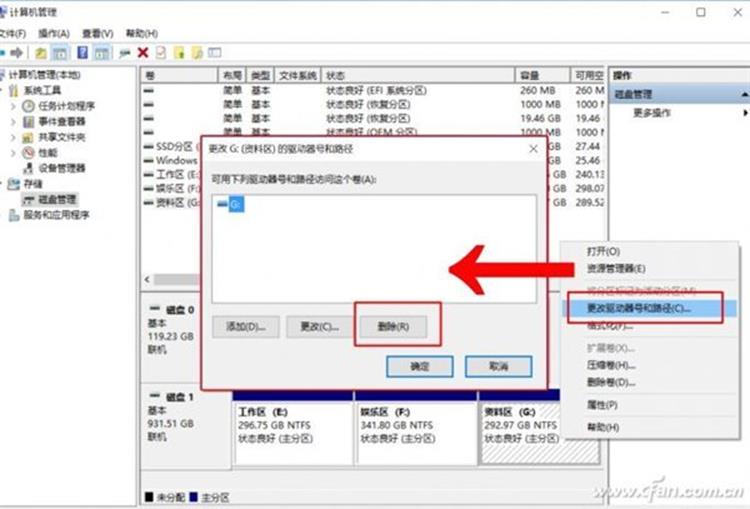Click the red X delete toolbar icon
The width and height of the screenshot is (750, 509).
pos(143,52)
